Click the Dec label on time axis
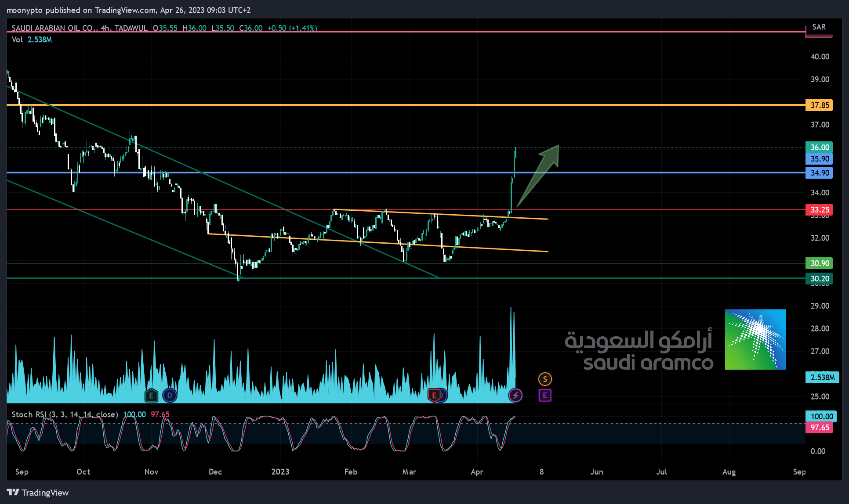 (215, 472)
